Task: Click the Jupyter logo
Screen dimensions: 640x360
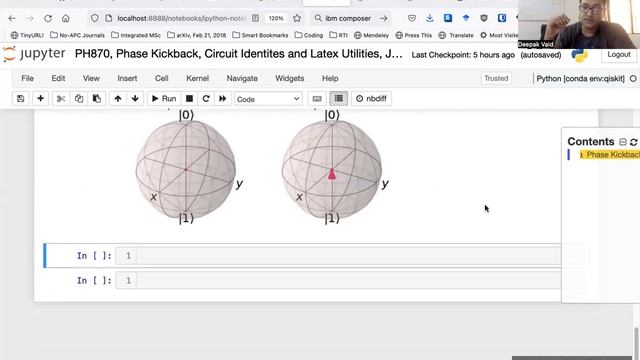Action: click(x=34, y=54)
